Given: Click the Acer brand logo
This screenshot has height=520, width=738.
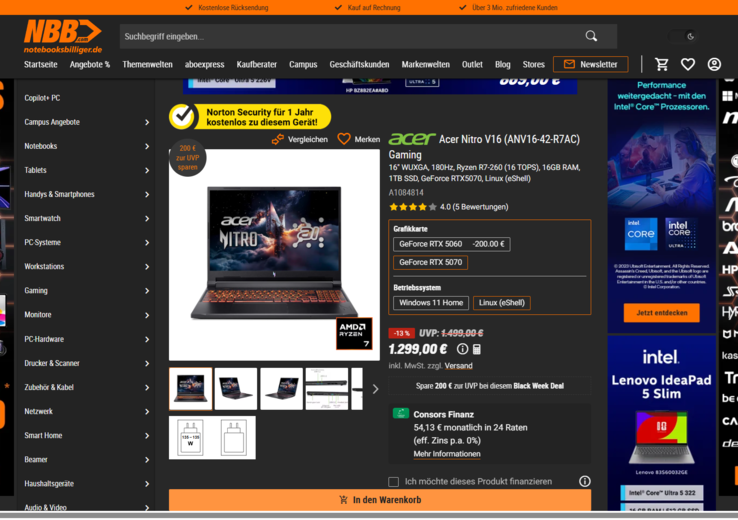Looking at the screenshot, I should pyautogui.click(x=412, y=139).
